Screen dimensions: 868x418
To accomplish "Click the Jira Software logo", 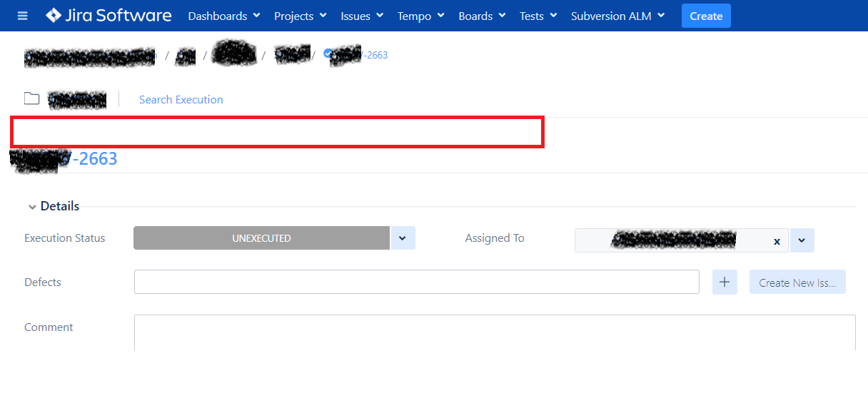I will [x=108, y=16].
